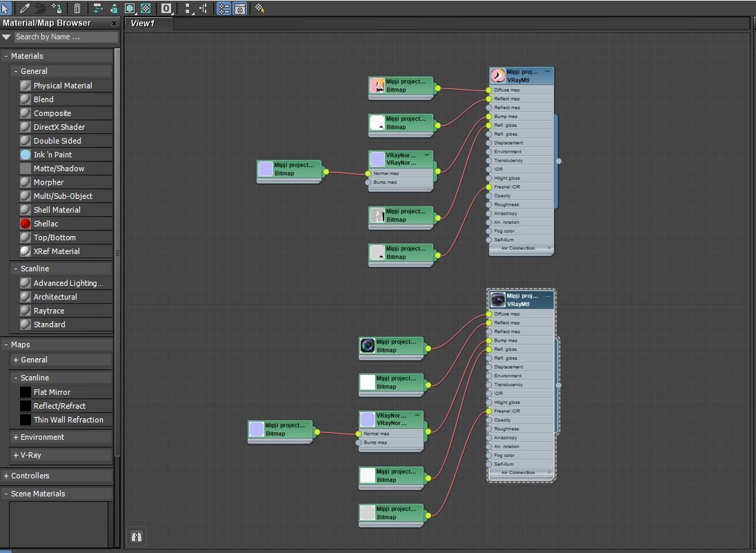The width and height of the screenshot is (756, 553).
Task: Select the Blend material entry
Action: [66, 99]
